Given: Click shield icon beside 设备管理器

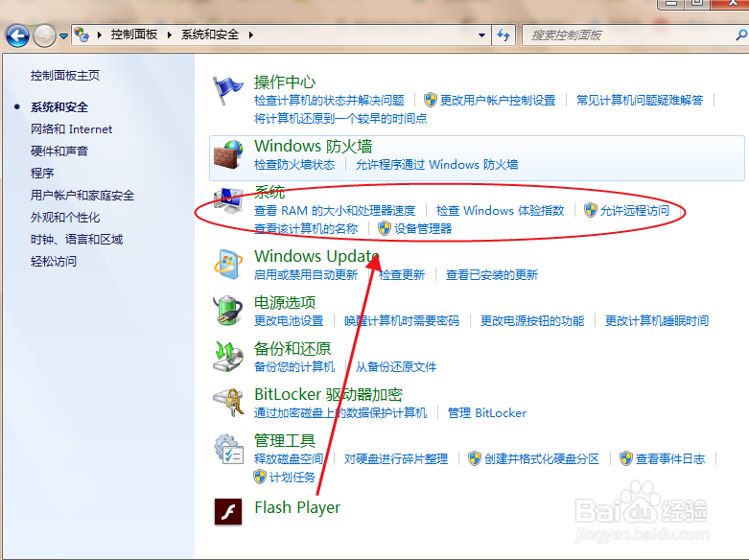Looking at the screenshot, I should click(x=385, y=228).
